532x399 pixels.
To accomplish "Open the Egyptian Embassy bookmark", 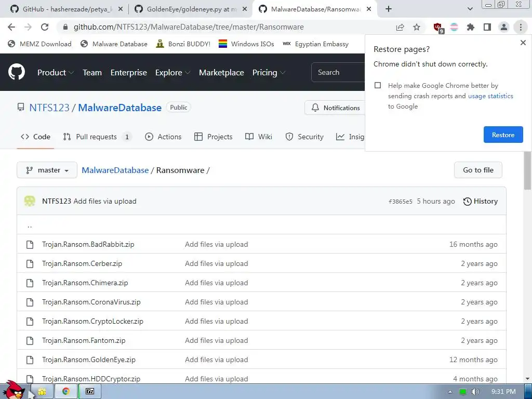I will click(x=315, y=44).
